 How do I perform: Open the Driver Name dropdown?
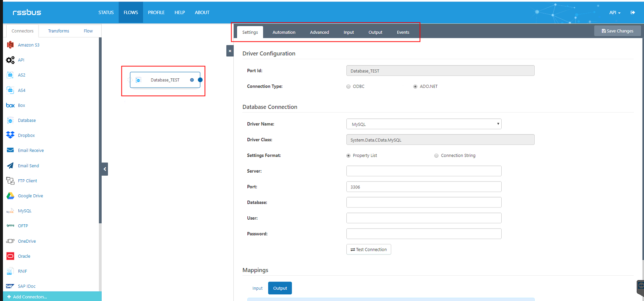(x=424, y=124)
